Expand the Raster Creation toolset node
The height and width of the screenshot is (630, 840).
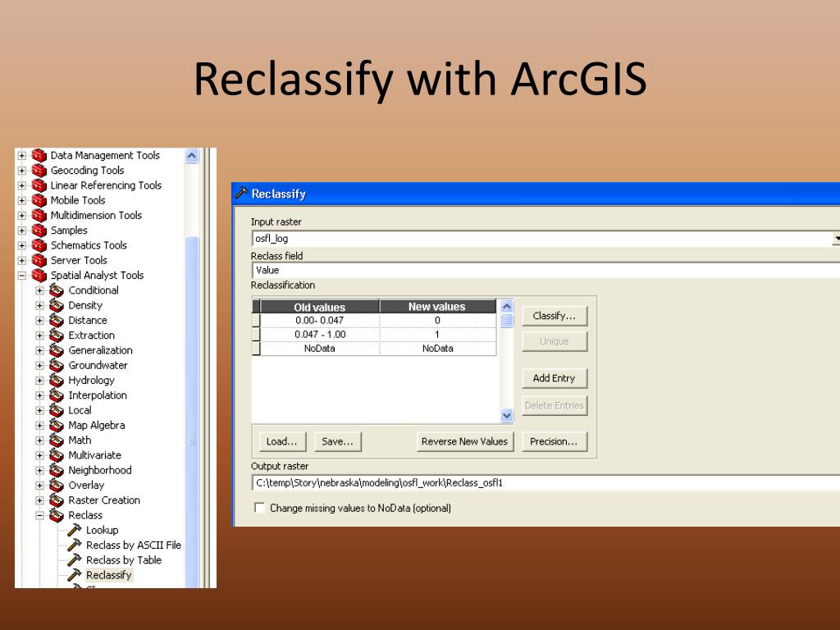pos(39,501)
